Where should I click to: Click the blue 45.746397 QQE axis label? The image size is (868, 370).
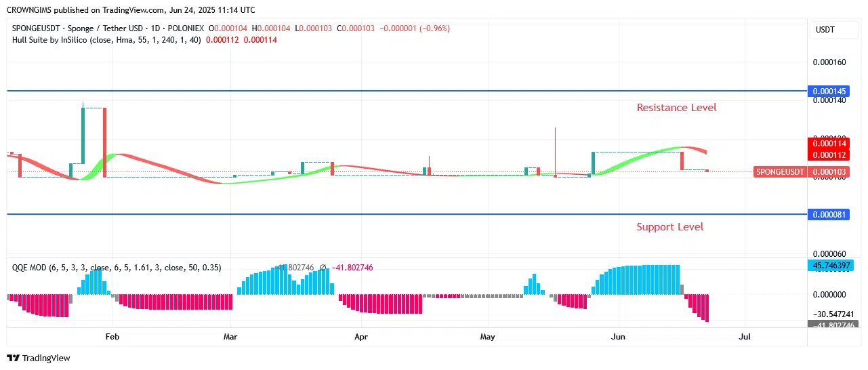828,266
